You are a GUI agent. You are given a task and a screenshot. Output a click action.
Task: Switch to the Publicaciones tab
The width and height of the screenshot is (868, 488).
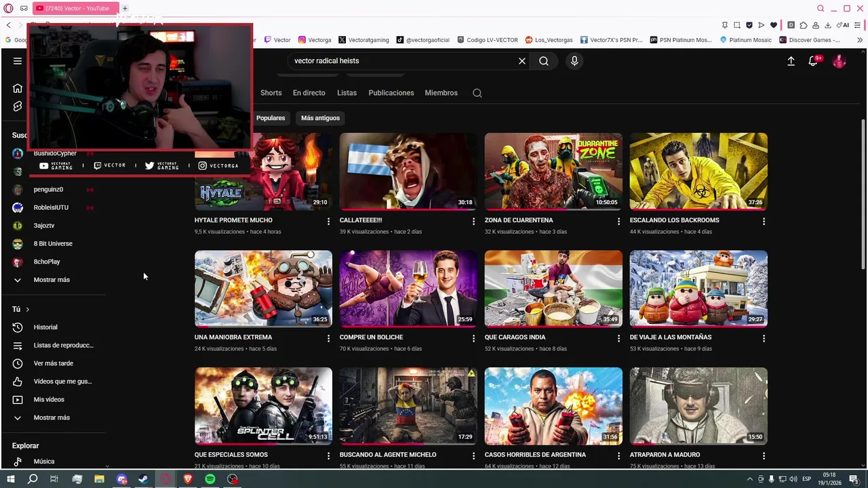click(x=391, y=93)
